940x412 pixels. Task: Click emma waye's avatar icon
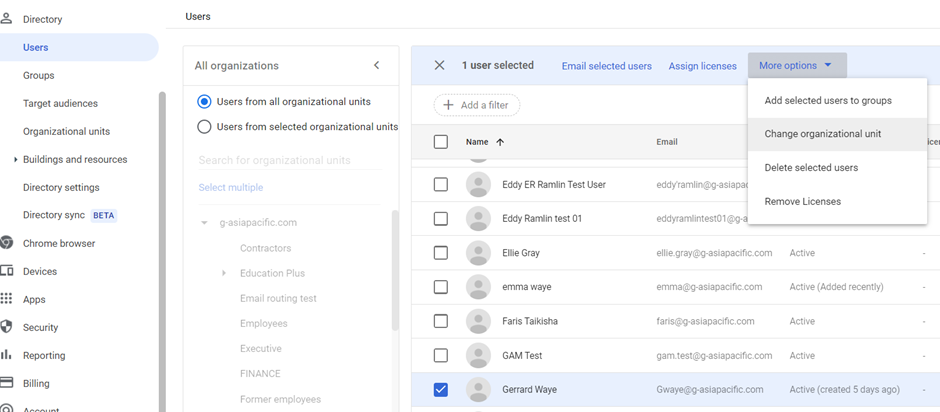click(x=478, y=287)
